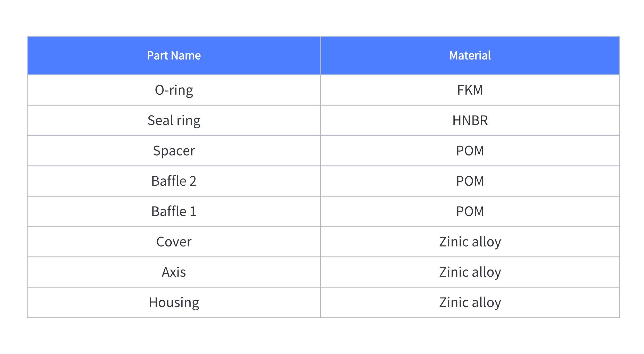This screenshot has height=354, width=644.
Task: Click the POM cell in Baffle 1 row
Action: click(470, 211)
